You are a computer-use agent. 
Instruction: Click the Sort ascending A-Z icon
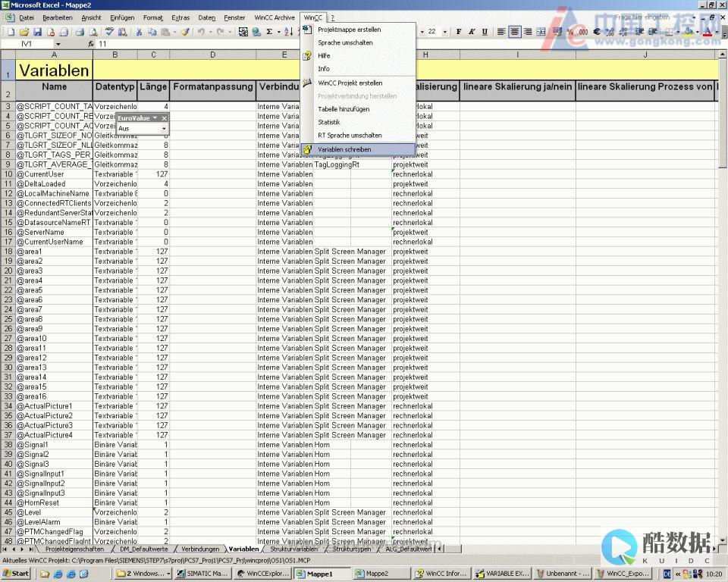(288, 32)
